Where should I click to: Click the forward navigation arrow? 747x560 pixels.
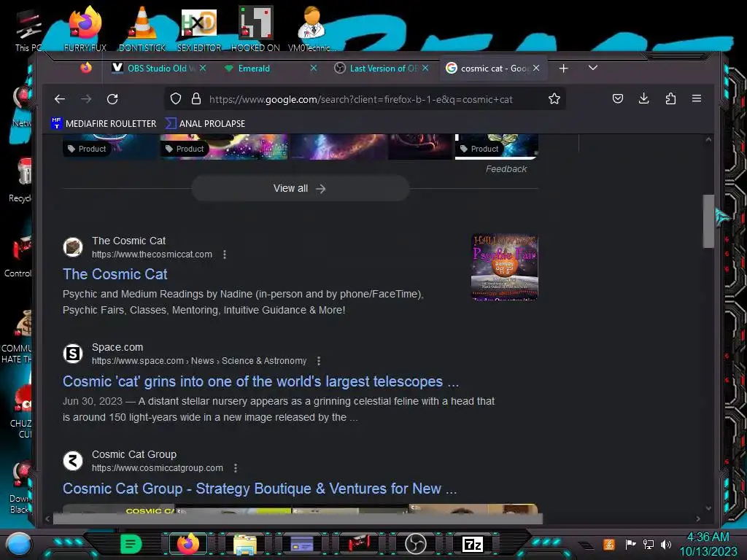86,99
